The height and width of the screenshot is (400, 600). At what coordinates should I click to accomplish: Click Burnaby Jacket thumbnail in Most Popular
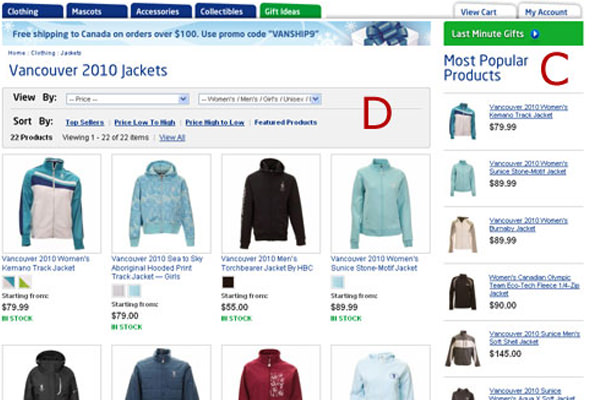pyautogui.click(x=463, y=234)
